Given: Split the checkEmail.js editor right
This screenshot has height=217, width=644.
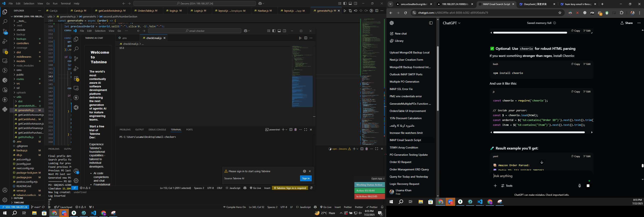Looking at the screenshot, I should 305,38.
